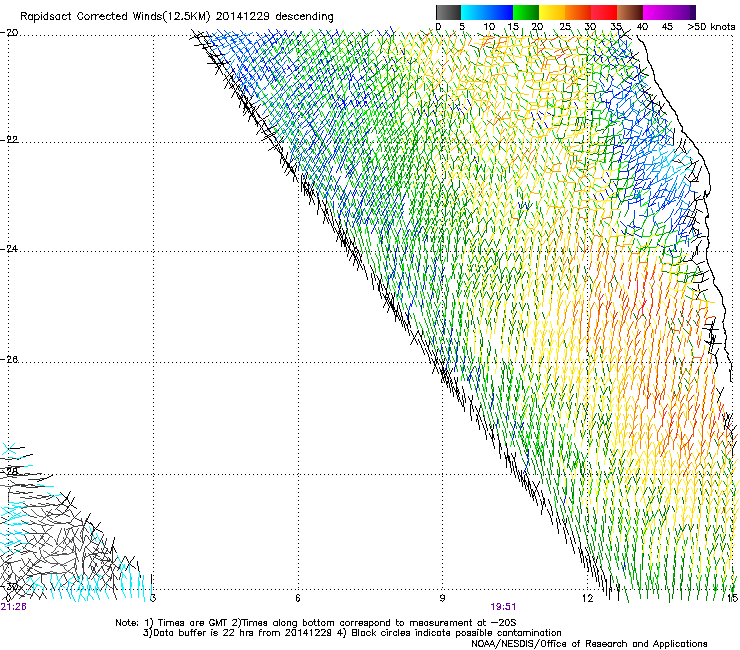Image resolution: width=740 pixels, height=650 pixels.
Task: Click the '-26' latitude axis label
Action: 10,360
